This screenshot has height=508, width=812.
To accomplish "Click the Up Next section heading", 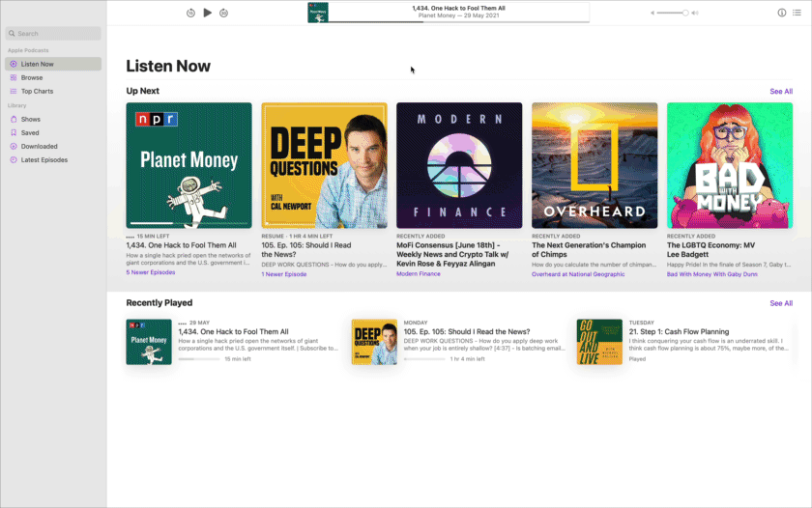I will point(143,91).
